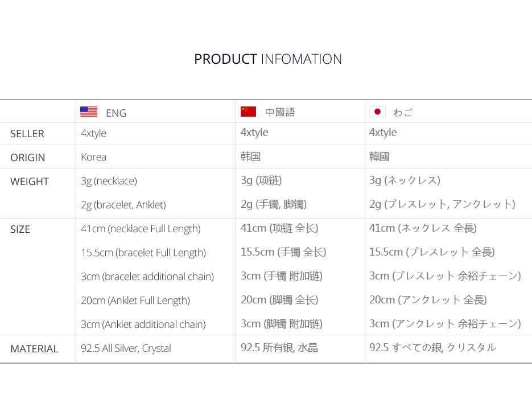The image size is (532, 407).
Task: Click the US flag icon
Action: (x=89, y=112)
